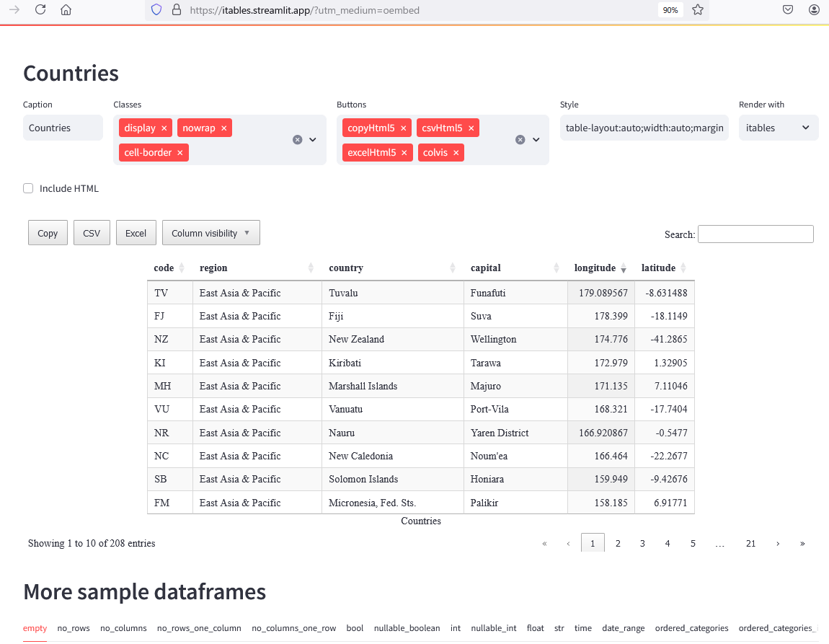
Task: Select pagination page 1
Action: pyautogui.click(x=593, y=543)
